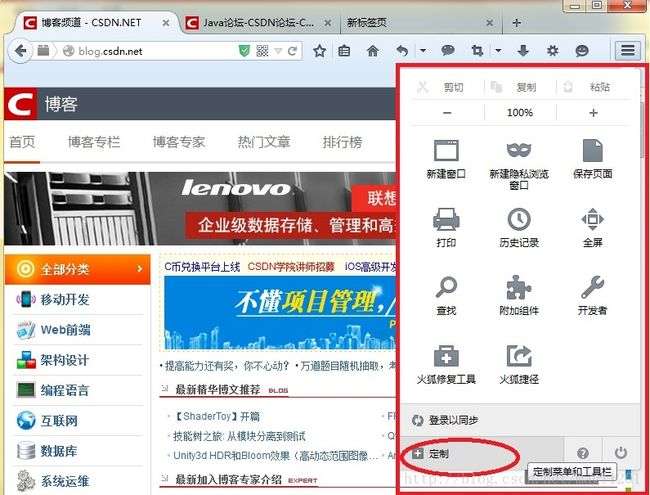Select 移动开发 category

(x=78, y=299)
